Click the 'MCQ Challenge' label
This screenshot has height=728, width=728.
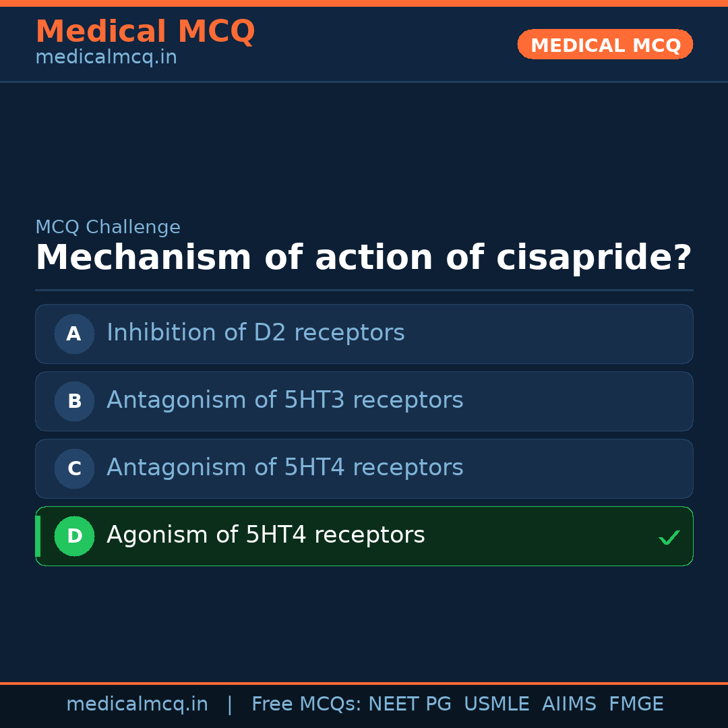[108, 228]
